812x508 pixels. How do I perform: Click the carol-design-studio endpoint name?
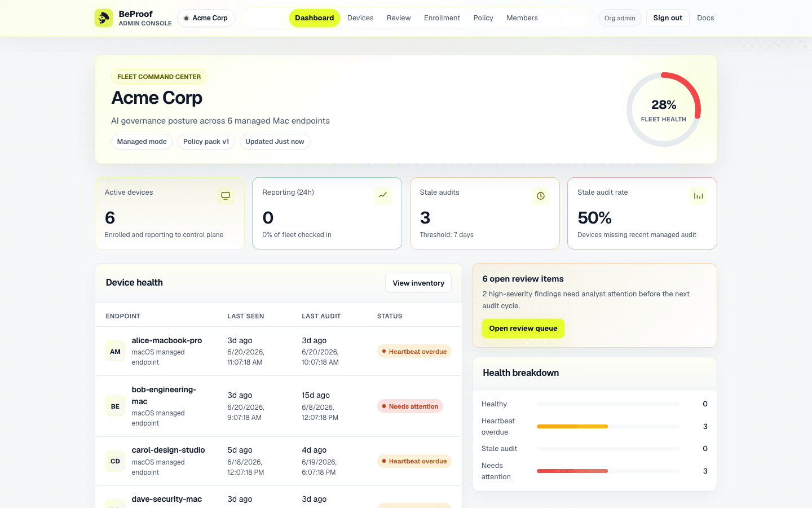pos(168,450)
